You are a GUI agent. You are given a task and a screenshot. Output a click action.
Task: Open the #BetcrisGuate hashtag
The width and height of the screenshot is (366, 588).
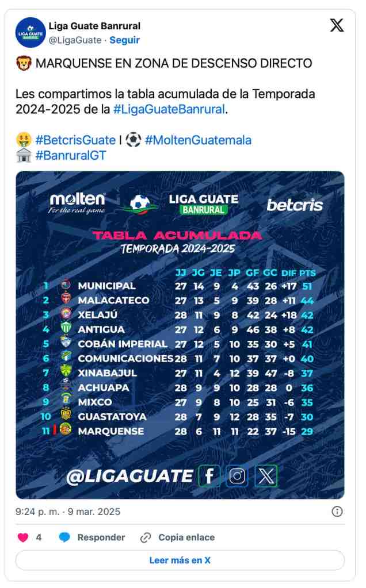75,140
